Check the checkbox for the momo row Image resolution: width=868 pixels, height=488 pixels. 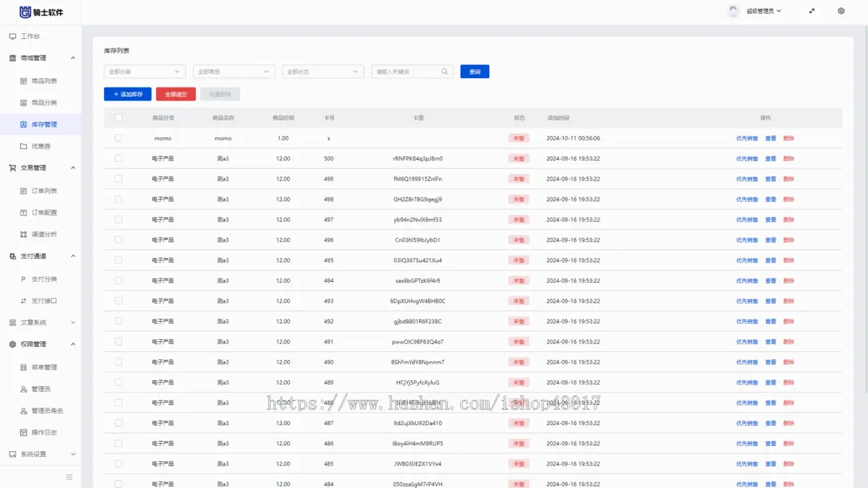pos(119,138)
